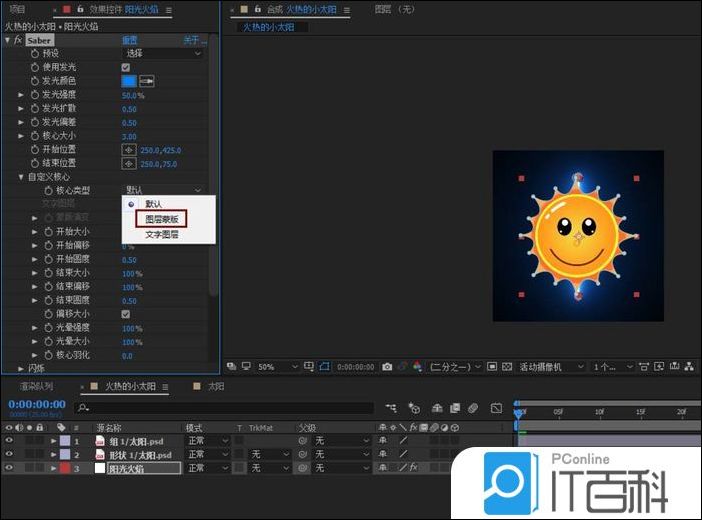Image resolution: width=702 pixels, height=520 pixels.
Task: Toggle the 偏移大小 checkbox
Action: coord(126,314)
